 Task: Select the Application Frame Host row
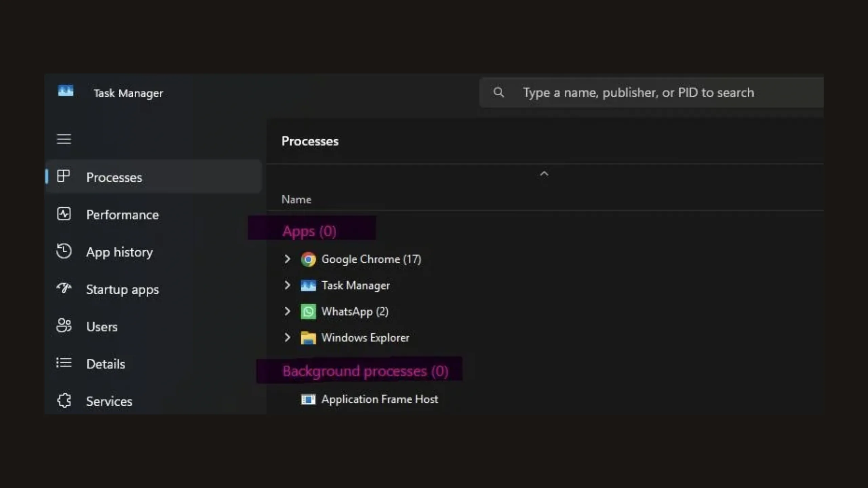[x=380, y=400]
